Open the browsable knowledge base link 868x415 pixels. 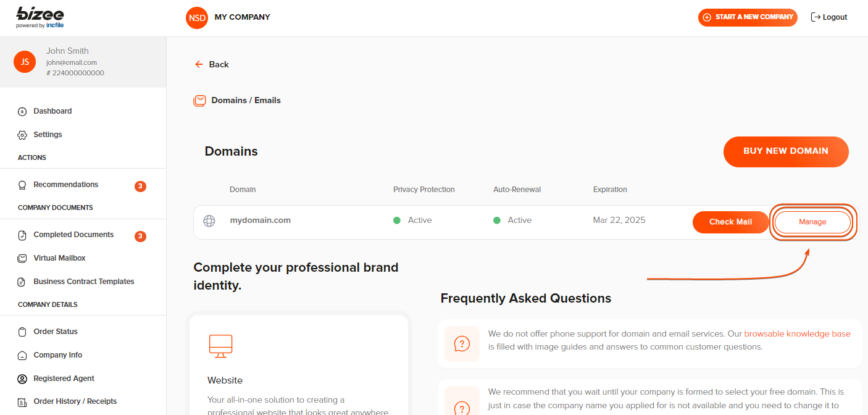tap(797, 334)
